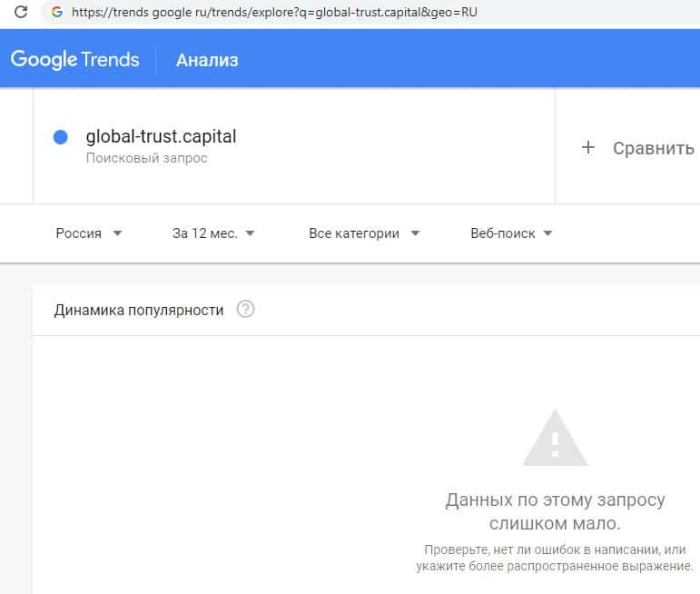Viewport: 700px width, 594px height.
Task: Open the Россия region dropdown
Action: [89, 233]
